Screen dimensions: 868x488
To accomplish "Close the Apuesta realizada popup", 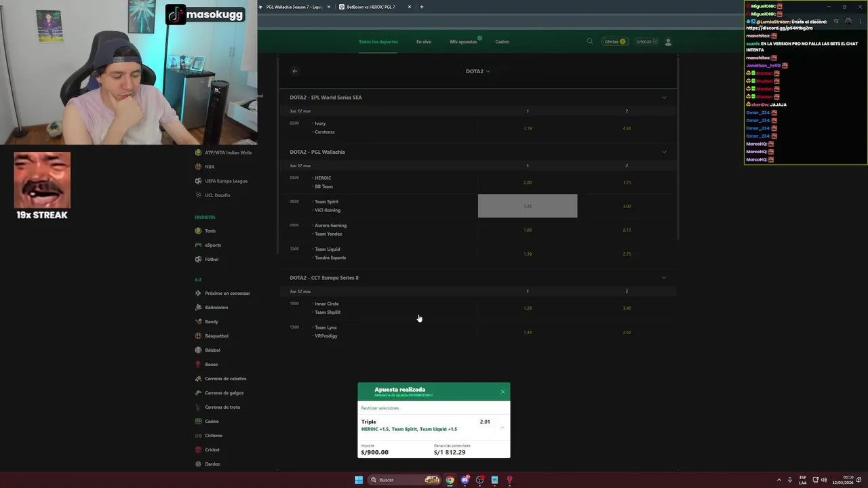I will coord(502,392).
